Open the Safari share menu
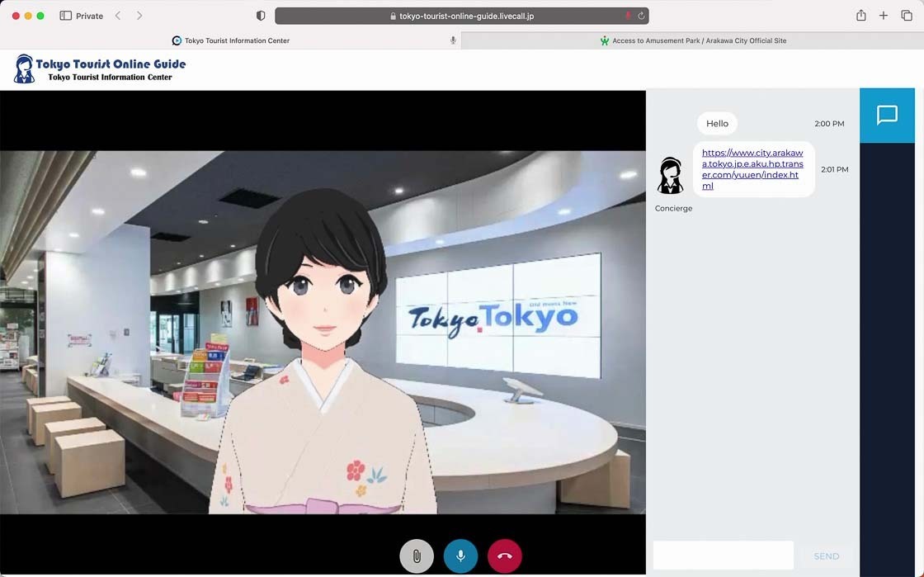 (x=861, y=16)
